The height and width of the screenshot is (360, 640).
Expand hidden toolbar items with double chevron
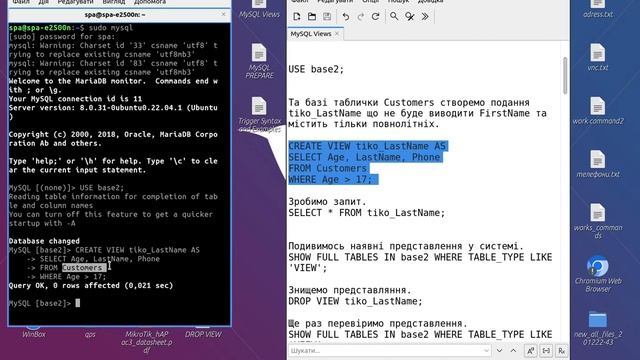tap(425, 16)
